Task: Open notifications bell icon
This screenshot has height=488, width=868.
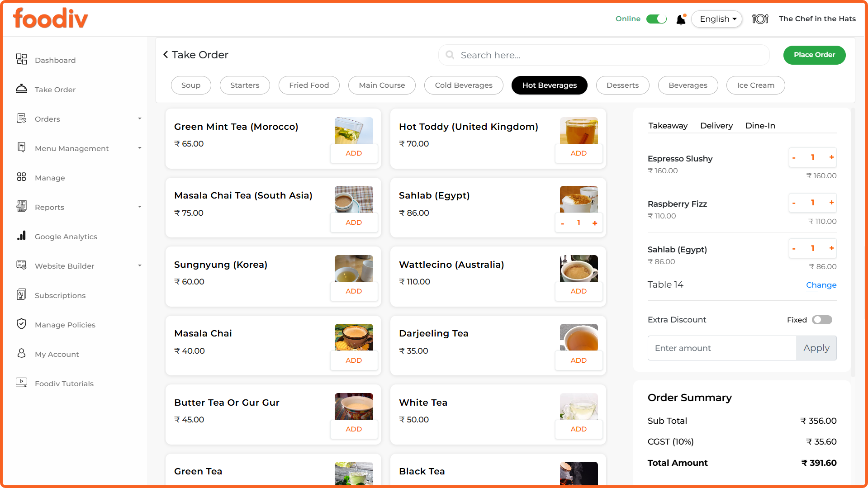Action: pyautogui.click(x=681, y=19)
